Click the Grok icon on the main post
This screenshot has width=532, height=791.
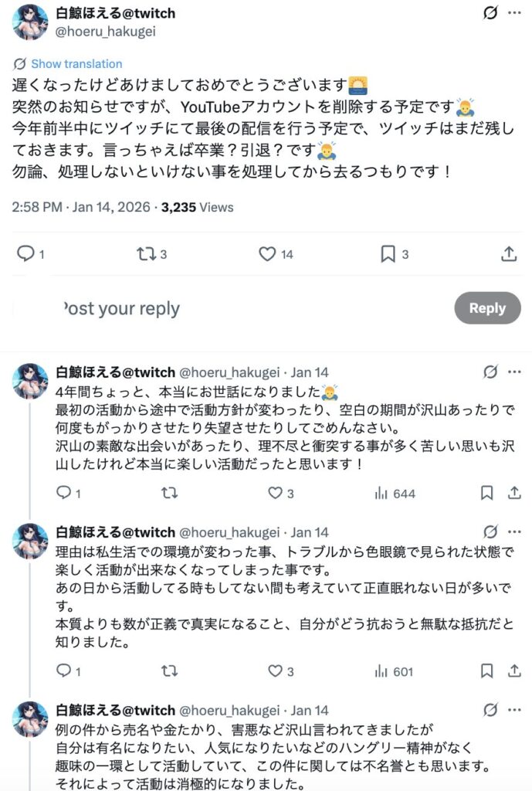(x=489, y=14)
